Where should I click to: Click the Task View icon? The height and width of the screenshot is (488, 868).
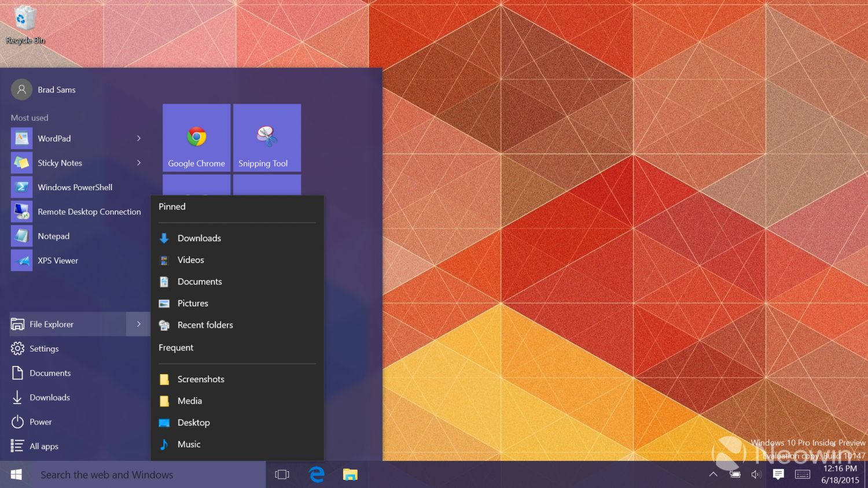point(282,475)
